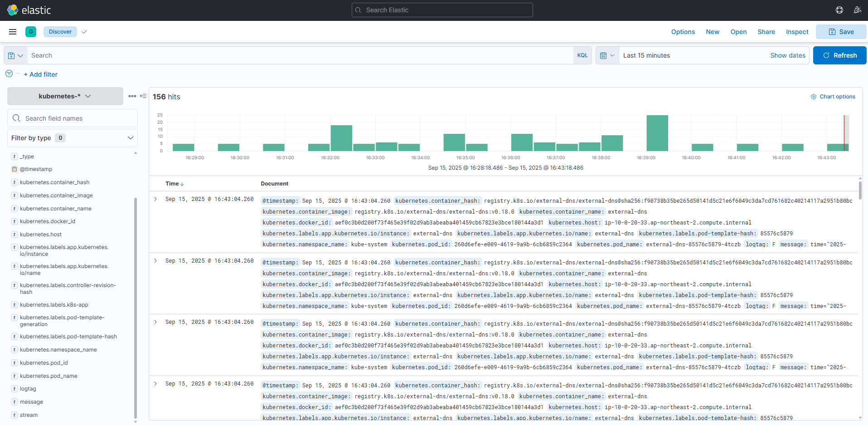Click histogram bar at 16:32:00
This screenshot has width=868, height=425.
click(341, 138)
